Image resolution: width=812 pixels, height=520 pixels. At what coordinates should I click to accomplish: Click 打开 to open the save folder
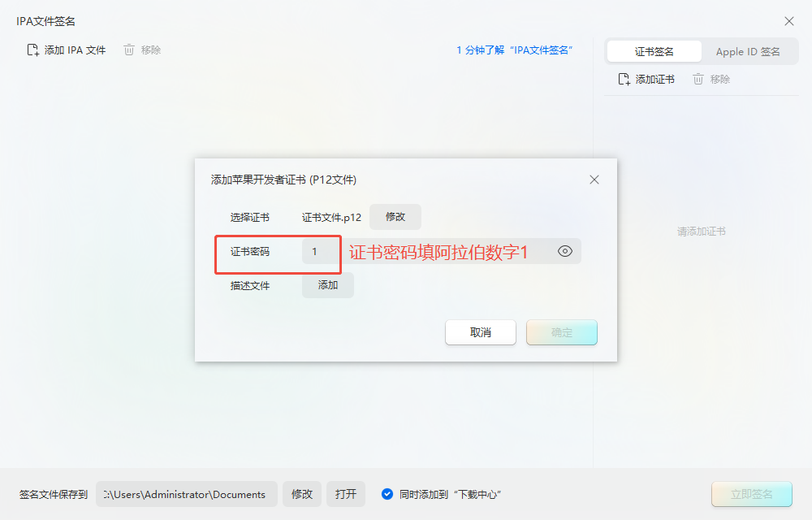point(346,494)
